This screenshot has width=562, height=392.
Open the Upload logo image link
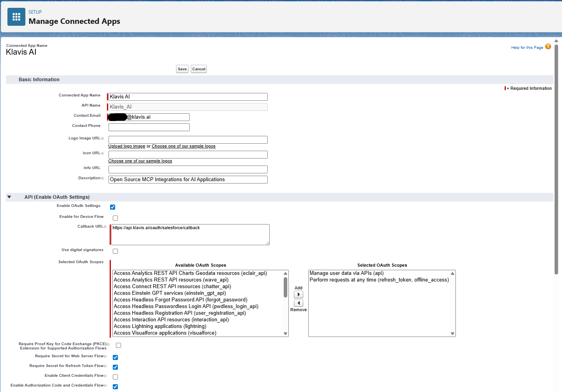pyautogui.click(x=126, y=146)
